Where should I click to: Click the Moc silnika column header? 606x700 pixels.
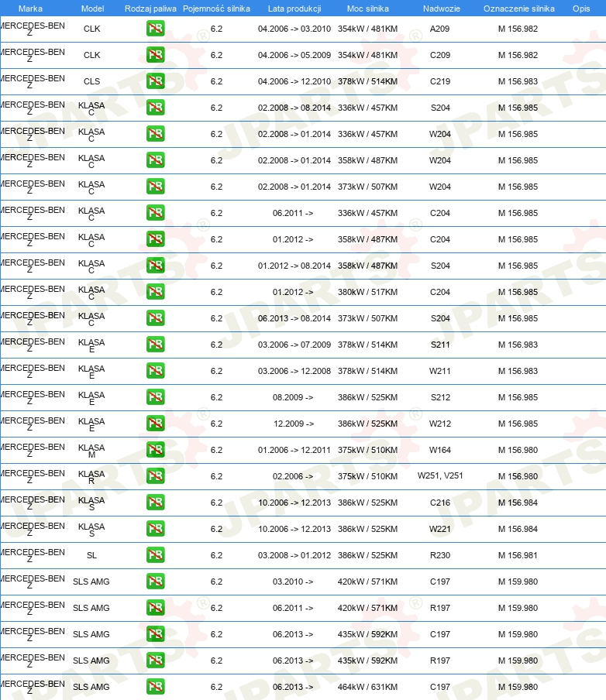click(x=368, y=9)
